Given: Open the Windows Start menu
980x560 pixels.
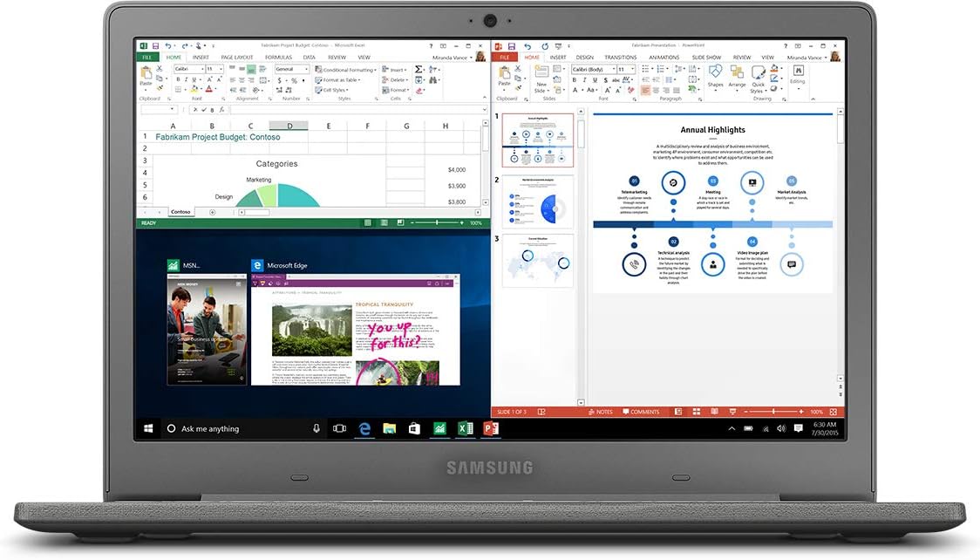Looking at the screenshot, I should pyautogui.click(x=149, y=429).
